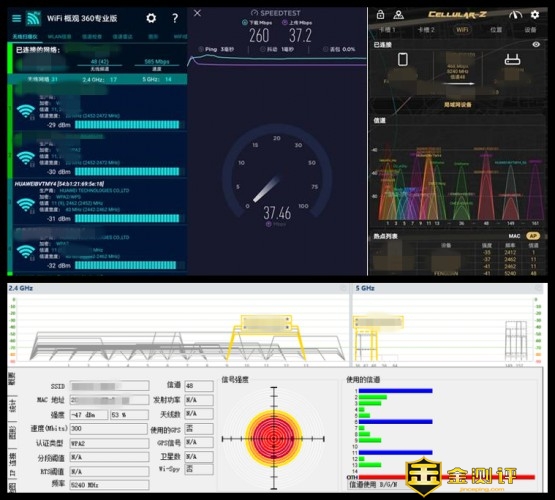The image size is (555, 500).
Task: Click the speed (Mbits) 300 field
Action: [108, 429]
